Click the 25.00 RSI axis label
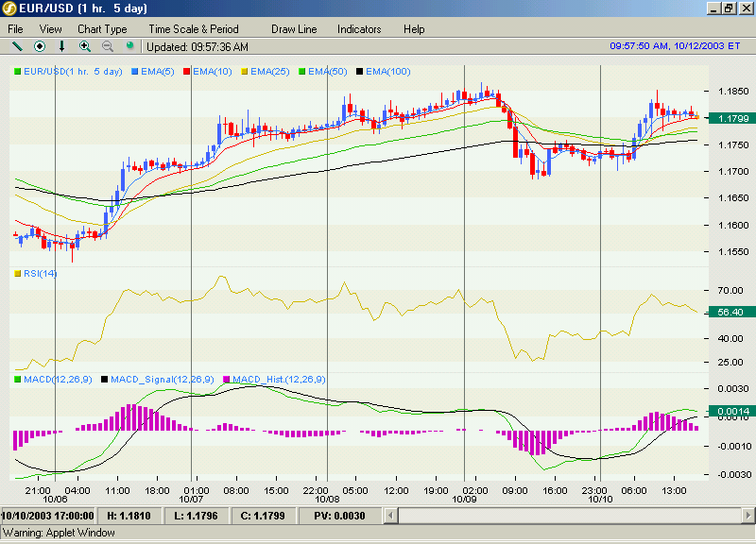Image resolution: width=756 pixels, height=544 pixels. [730, 363]
